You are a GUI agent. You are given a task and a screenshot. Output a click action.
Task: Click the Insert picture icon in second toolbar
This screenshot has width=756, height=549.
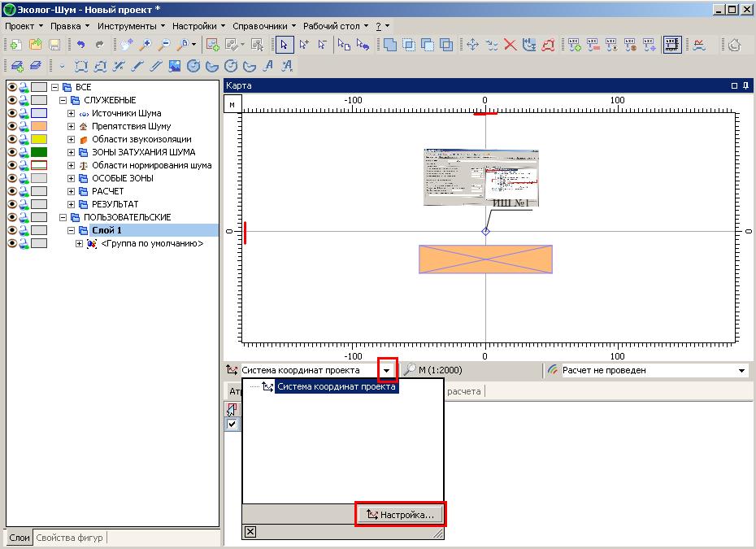click(173, 66)
